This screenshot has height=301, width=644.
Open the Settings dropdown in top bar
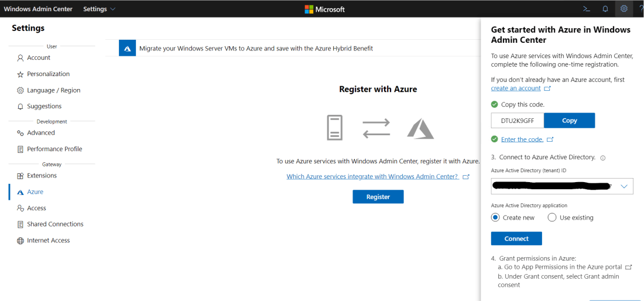point(99,9)
